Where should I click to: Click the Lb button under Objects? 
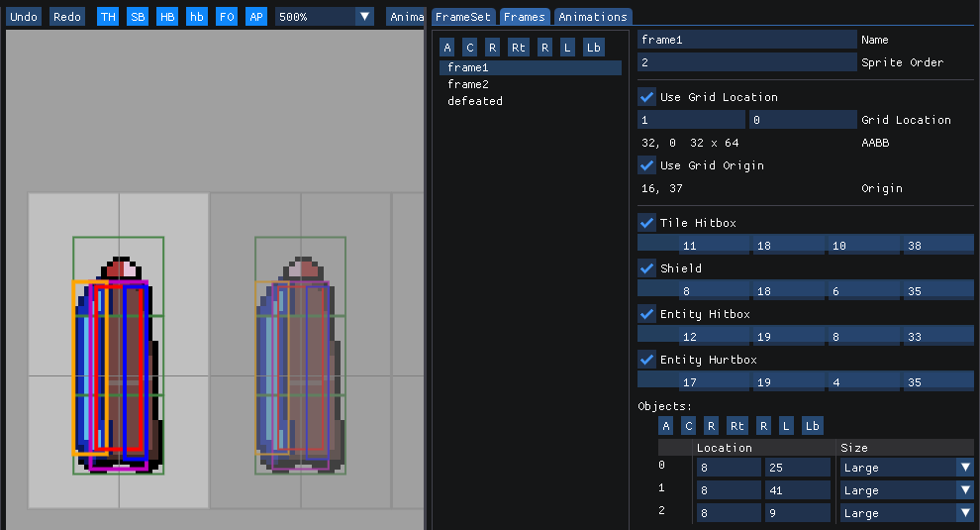(x=812, y=426)
